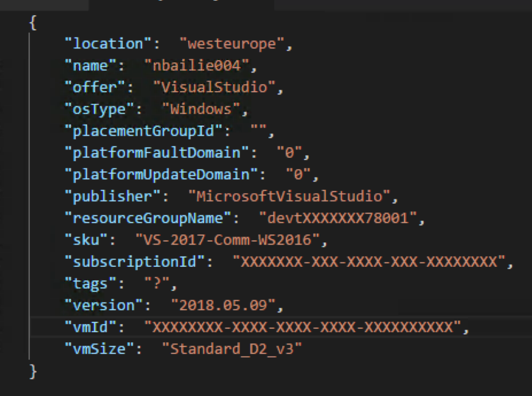
Task: Select the masked subscriptionId value
Action: 369,262
